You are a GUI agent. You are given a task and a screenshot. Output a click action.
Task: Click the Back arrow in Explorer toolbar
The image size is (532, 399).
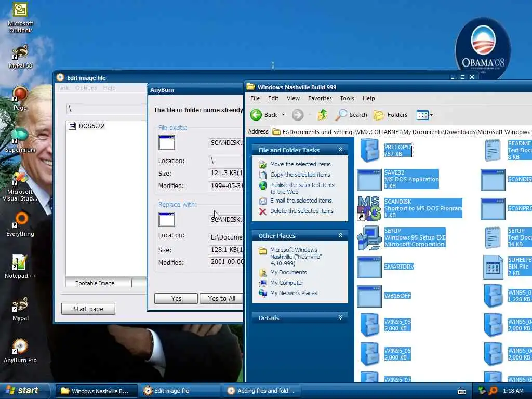click(264, 115)
